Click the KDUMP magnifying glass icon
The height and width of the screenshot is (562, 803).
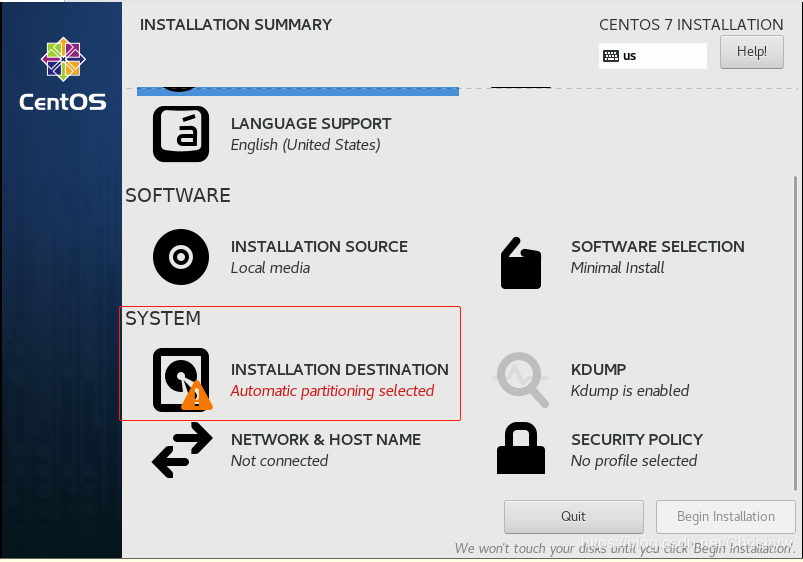coord(521,380)
